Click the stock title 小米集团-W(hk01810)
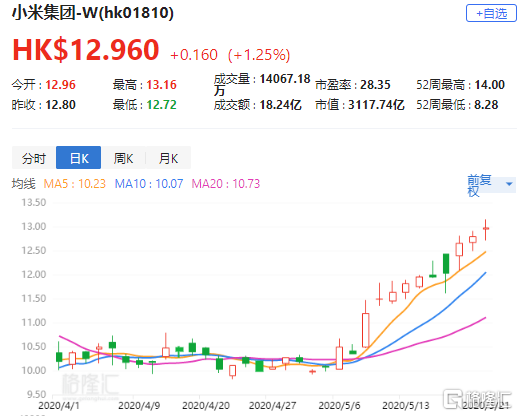This screenshot has width=518, height=416. click(93, 13)
